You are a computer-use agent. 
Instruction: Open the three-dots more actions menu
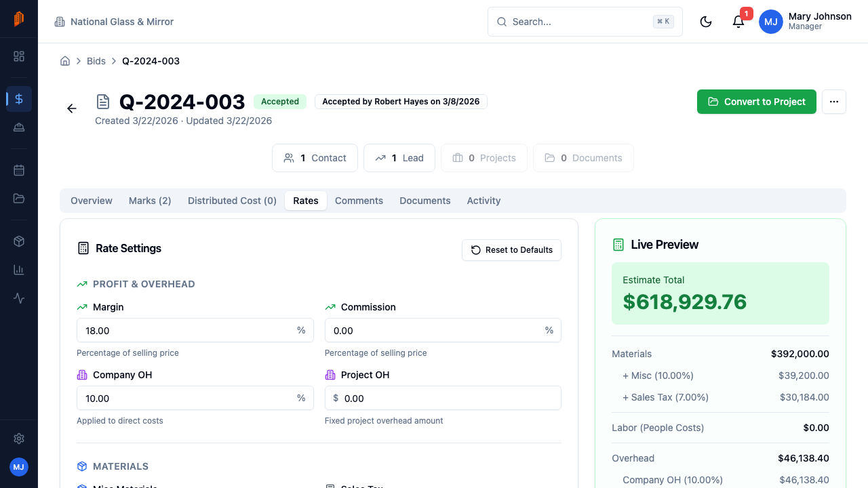(834, 102)
